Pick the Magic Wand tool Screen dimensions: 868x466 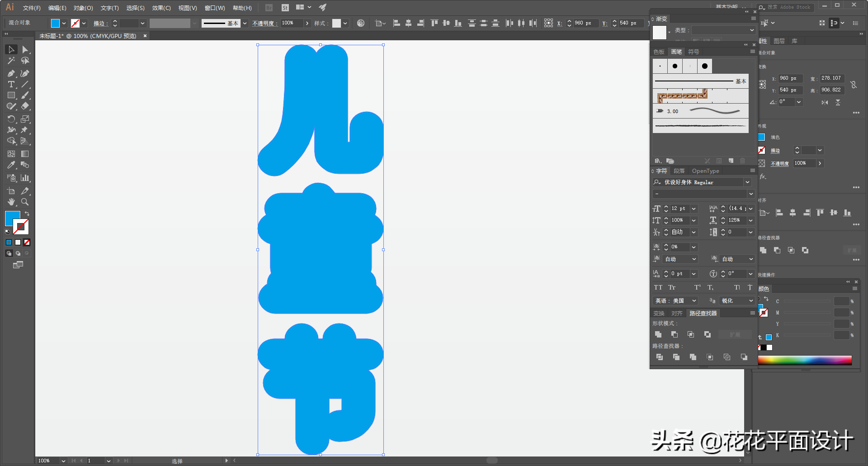pyautogui.click(x=11, y=61)
